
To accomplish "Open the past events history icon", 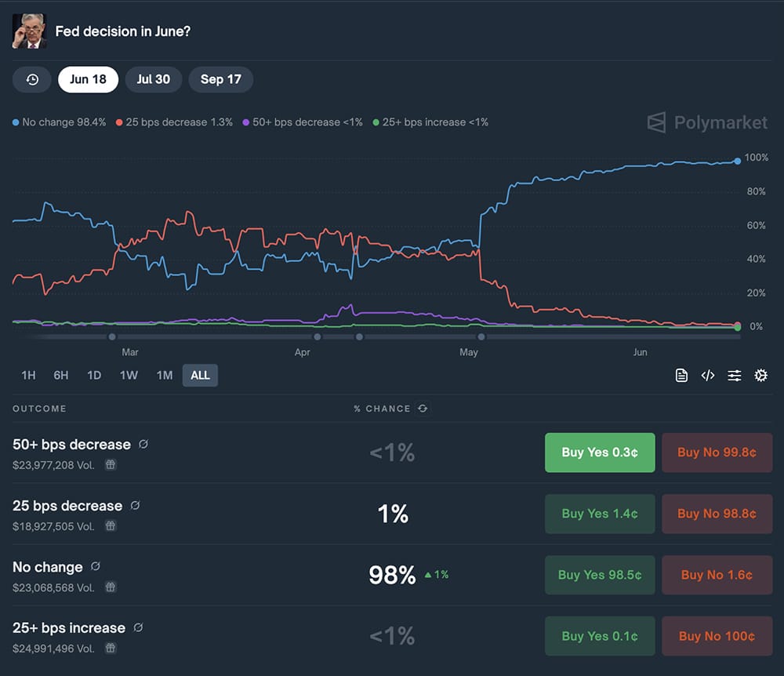I will tap(32, 79).
